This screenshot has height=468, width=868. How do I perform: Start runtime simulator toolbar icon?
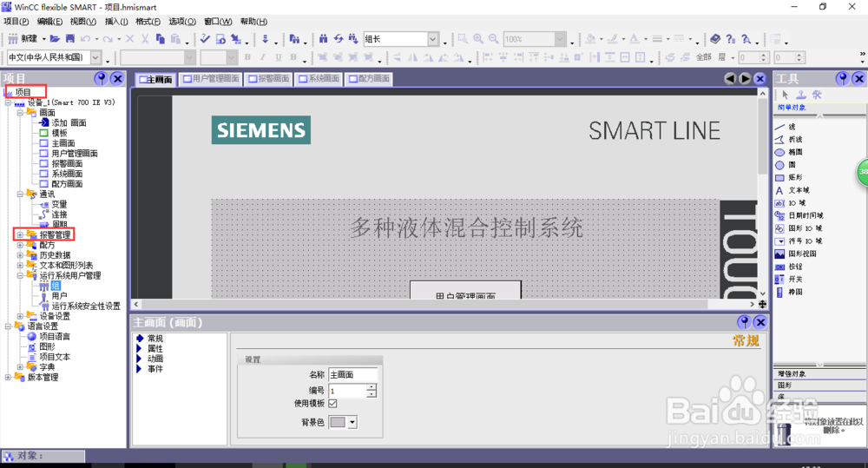(220, 39)
